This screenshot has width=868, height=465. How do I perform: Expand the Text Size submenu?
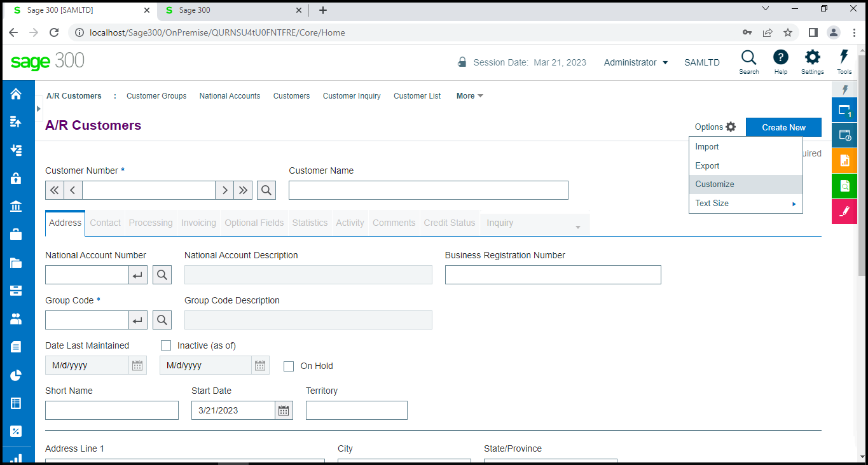point(746,204)
